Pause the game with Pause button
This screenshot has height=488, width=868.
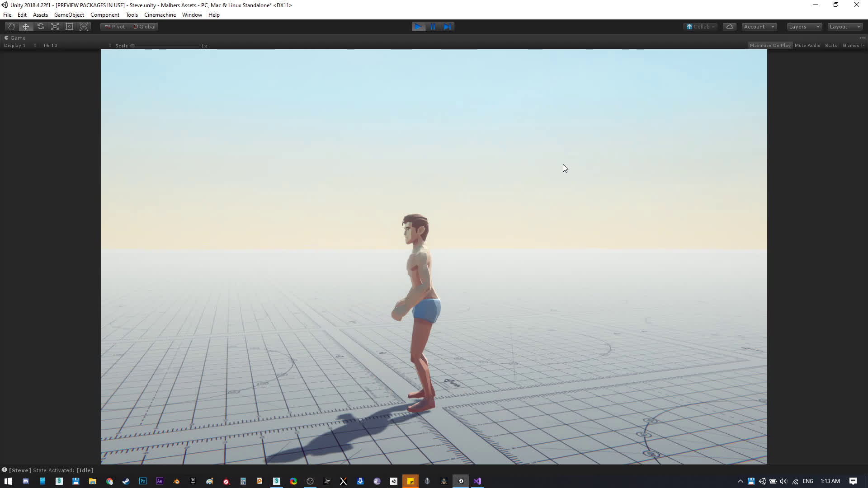[x=433, y=27]
